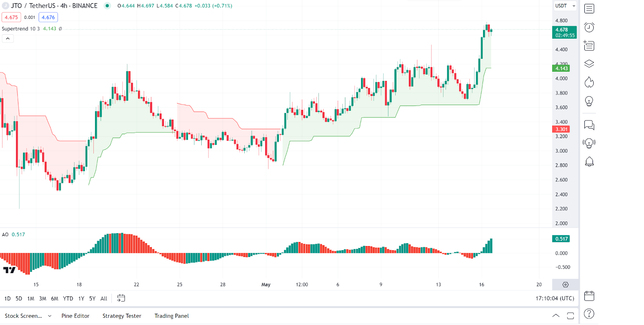The image size is (644, 325).
Task: Open the Pine Editor tab
Action: pyautogui.click(x=75, y=316)
